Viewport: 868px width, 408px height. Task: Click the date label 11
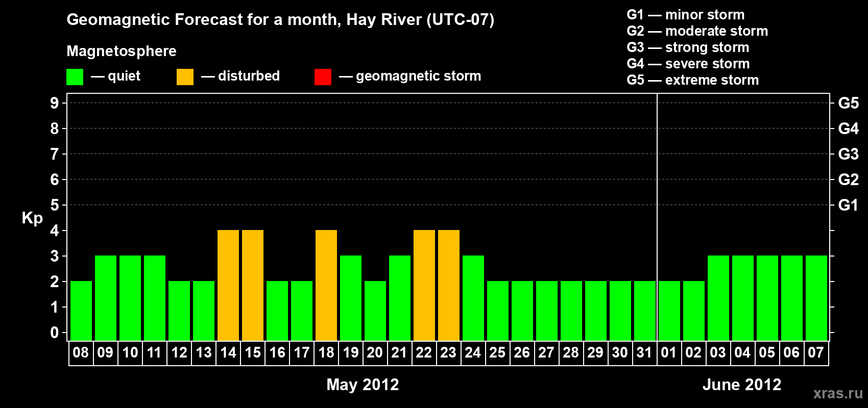154,353
